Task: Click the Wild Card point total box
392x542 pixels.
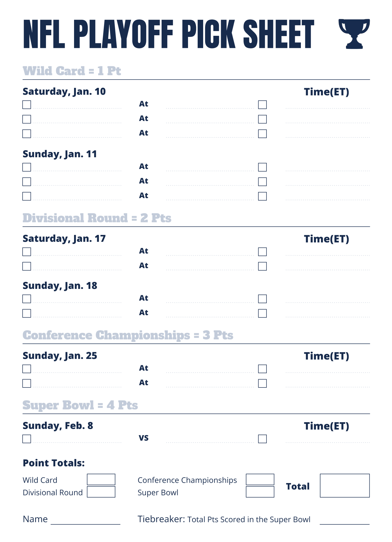Action: (x=101, y=479)
